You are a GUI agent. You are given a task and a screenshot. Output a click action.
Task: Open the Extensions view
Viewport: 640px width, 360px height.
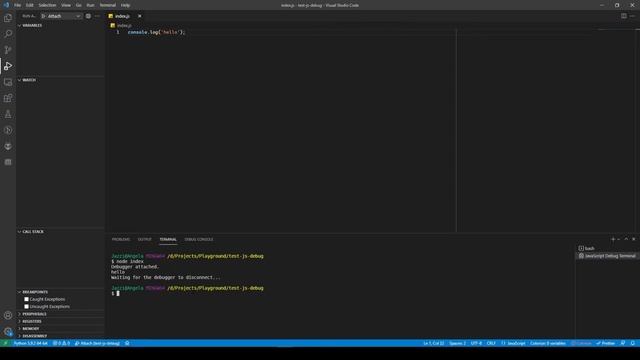click(8, 98)
